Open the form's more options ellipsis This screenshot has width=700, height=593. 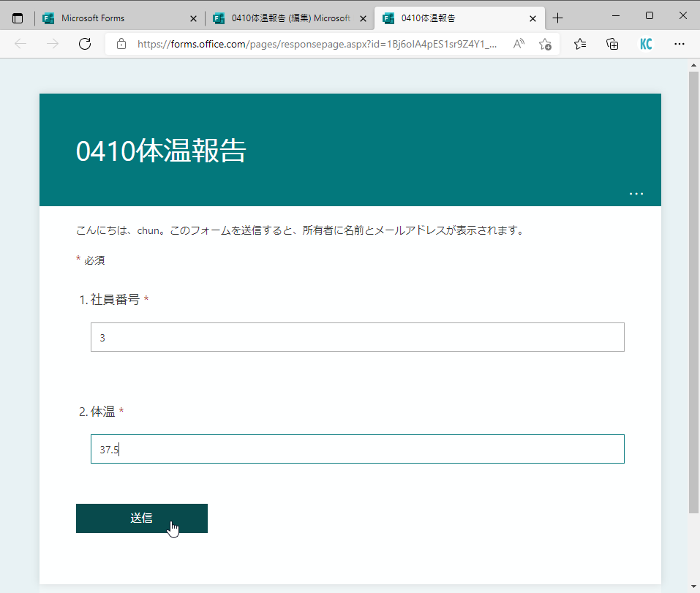tap(636, 194)
